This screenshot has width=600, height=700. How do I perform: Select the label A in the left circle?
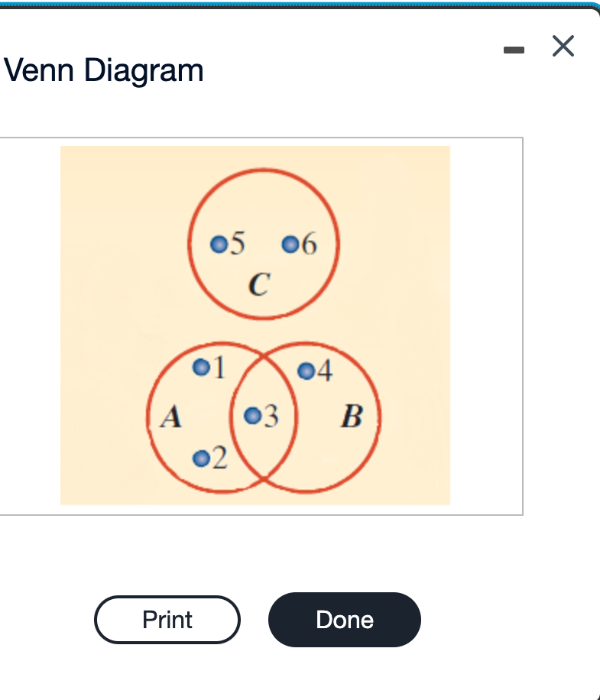(170, 417)
